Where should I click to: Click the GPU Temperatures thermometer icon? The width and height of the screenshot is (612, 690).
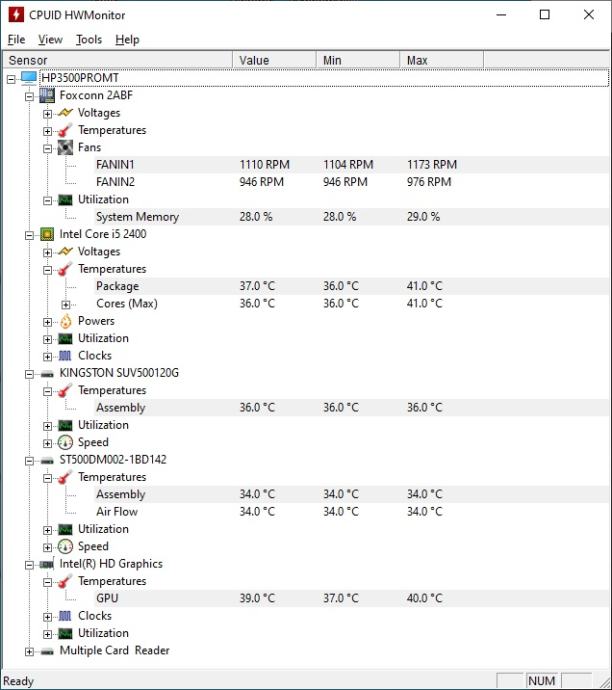tap(65, 581)
